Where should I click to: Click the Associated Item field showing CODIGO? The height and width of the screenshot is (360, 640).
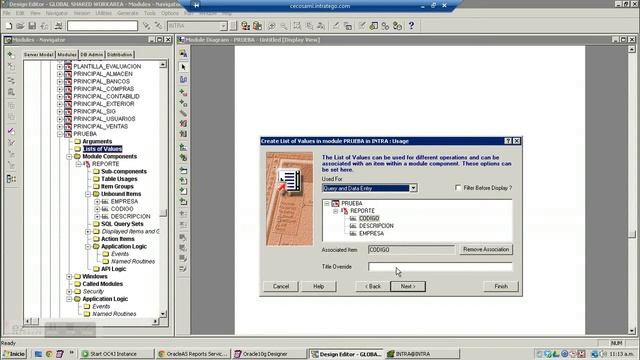coord(411,249)
